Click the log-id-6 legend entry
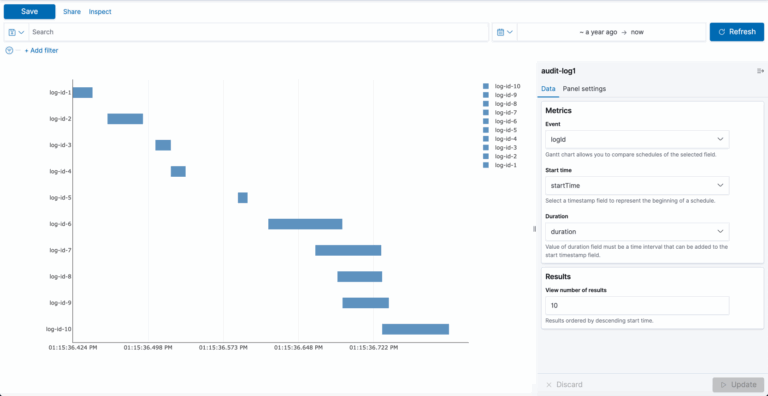Image resolution: width=768 pixels, height=396 pixels. tap(500, 122)
